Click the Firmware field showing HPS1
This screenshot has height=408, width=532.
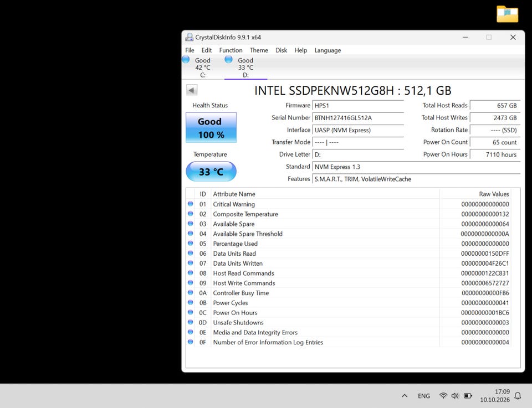click(x=358, y=106)
